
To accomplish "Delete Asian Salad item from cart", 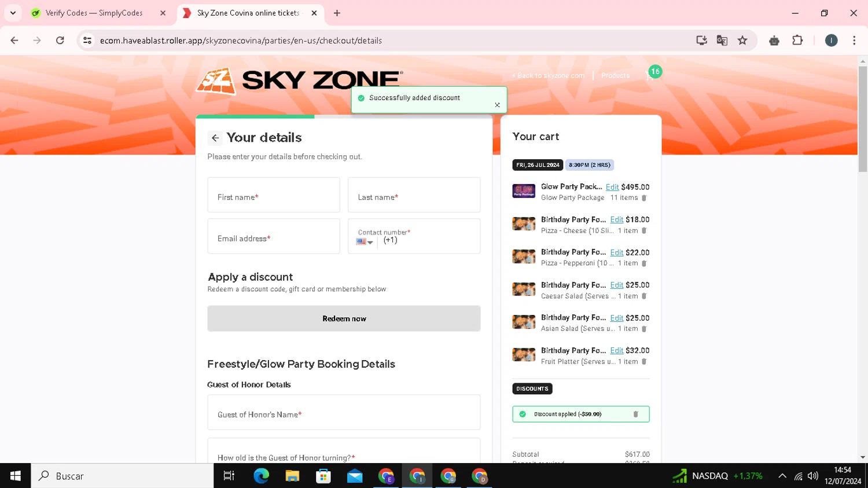I will 644,329.
